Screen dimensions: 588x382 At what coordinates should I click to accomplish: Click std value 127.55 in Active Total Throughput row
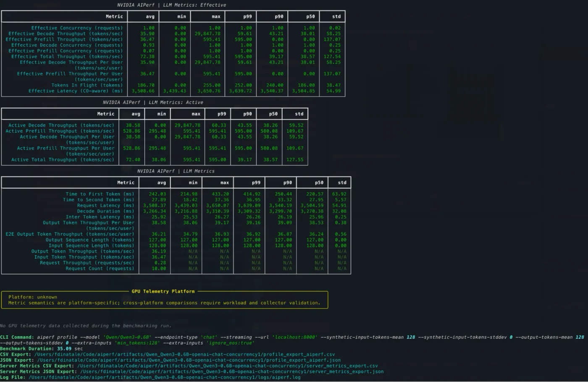294,160
